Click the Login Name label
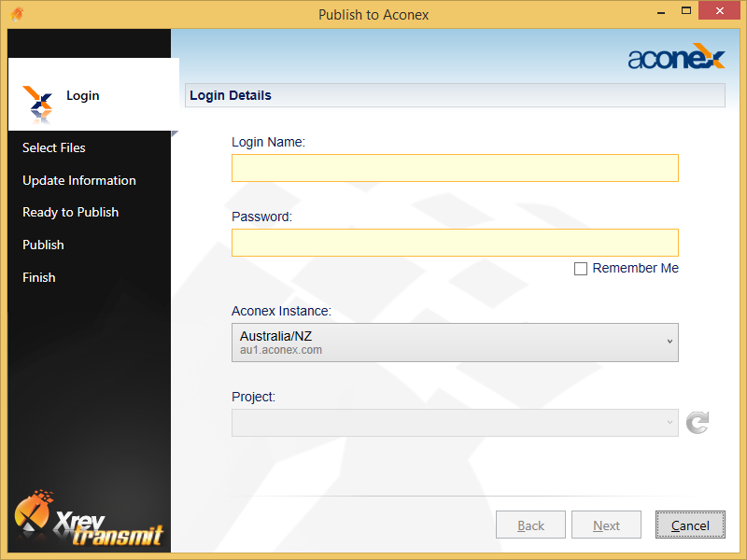747x560 pixels. click(x=268, y=142)
